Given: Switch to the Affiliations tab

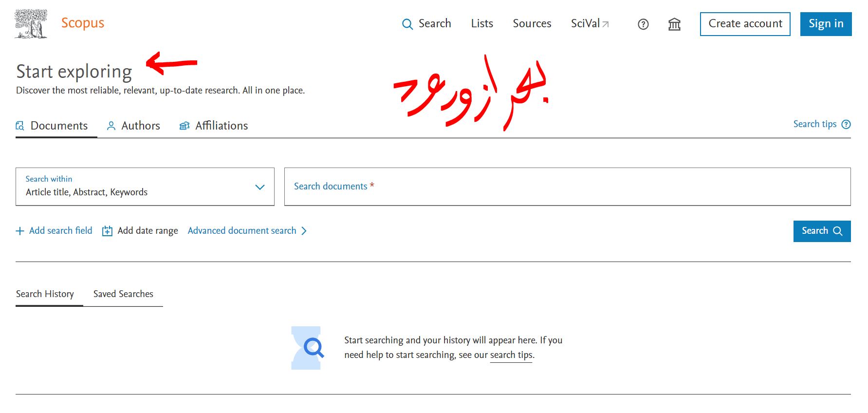Looking at the screenshot, I should [x=214, y=126].
